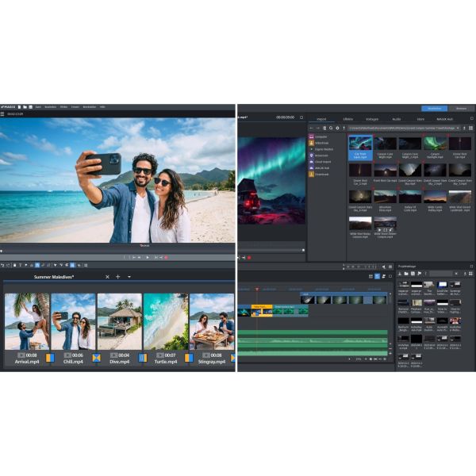Click the search field in Projektablage panel

pos(440,274)
